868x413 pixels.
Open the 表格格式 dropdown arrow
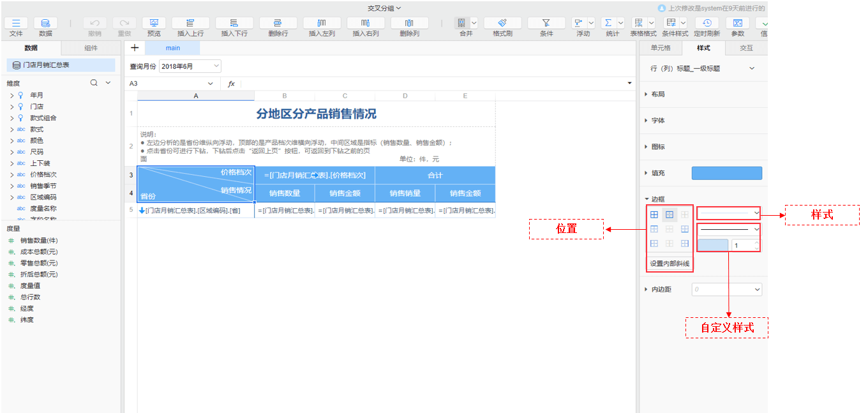[650, 23]
